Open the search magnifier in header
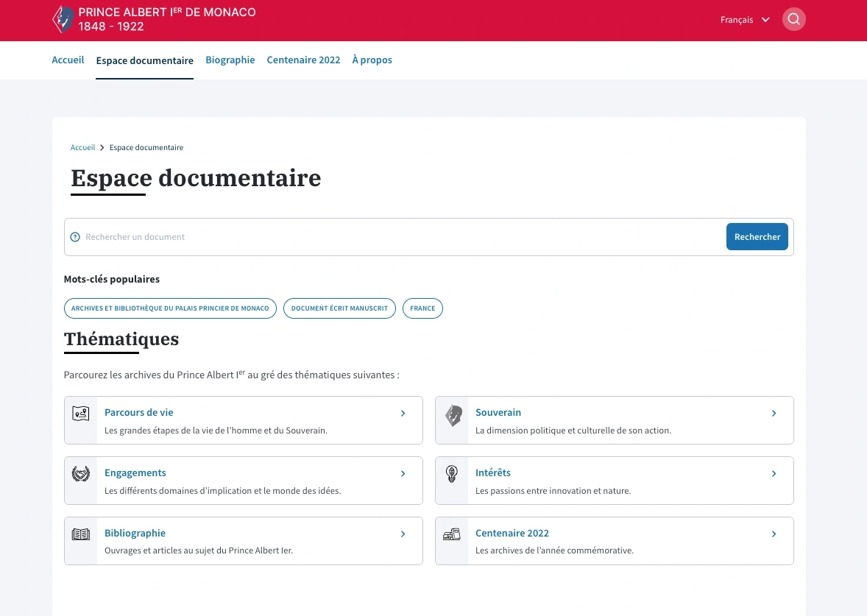Image resolution: width=867 pixels, height=616 pixels. point(793,19)
